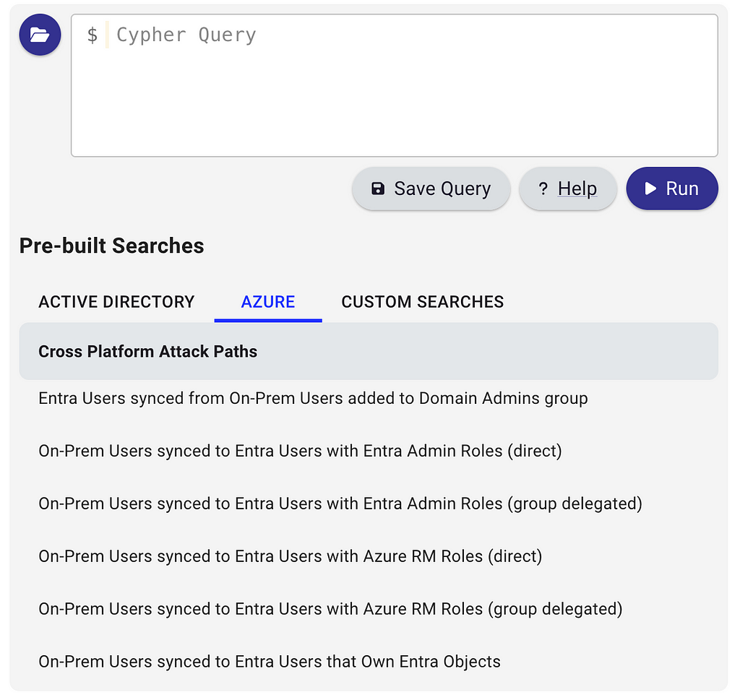Click the play triangle Run icon
Viewport: 740px width, 700px height.
(650, 189)
